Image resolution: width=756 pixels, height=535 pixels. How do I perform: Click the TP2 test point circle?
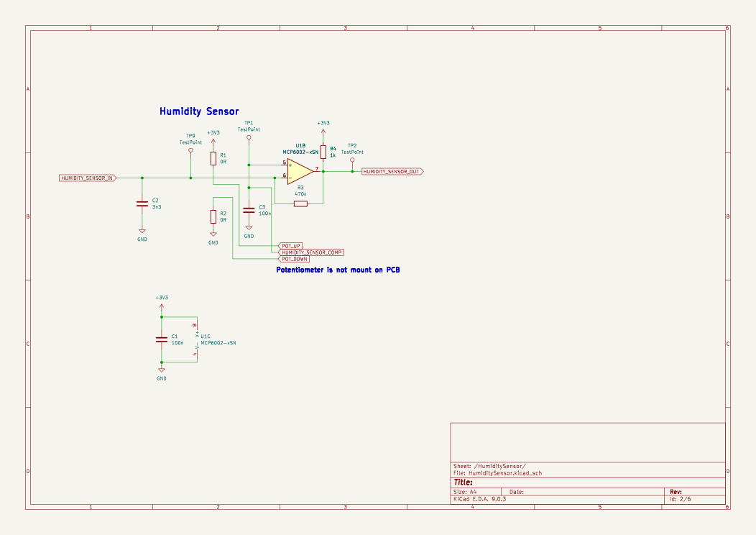point(352,160)
